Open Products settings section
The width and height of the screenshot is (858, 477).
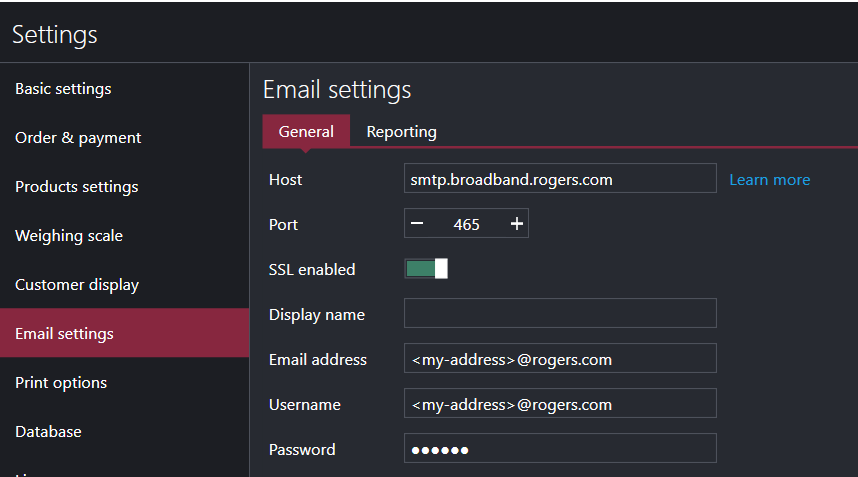77,187
